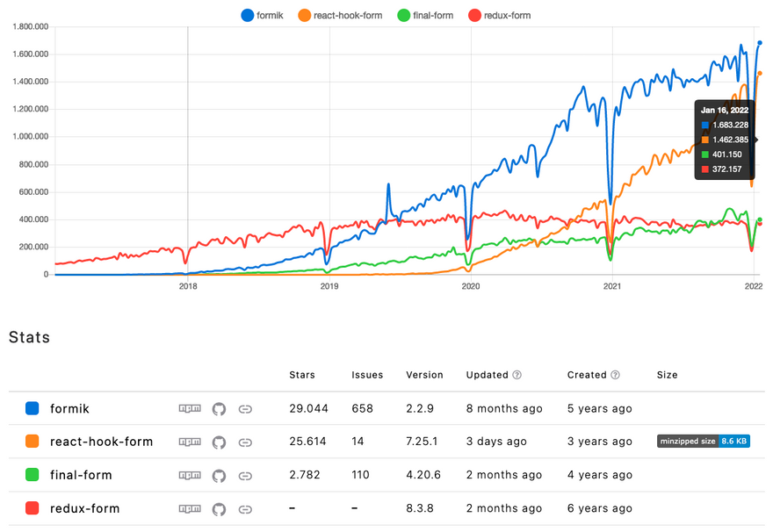Click the blue formik color swatch in stats

(33, 408)
